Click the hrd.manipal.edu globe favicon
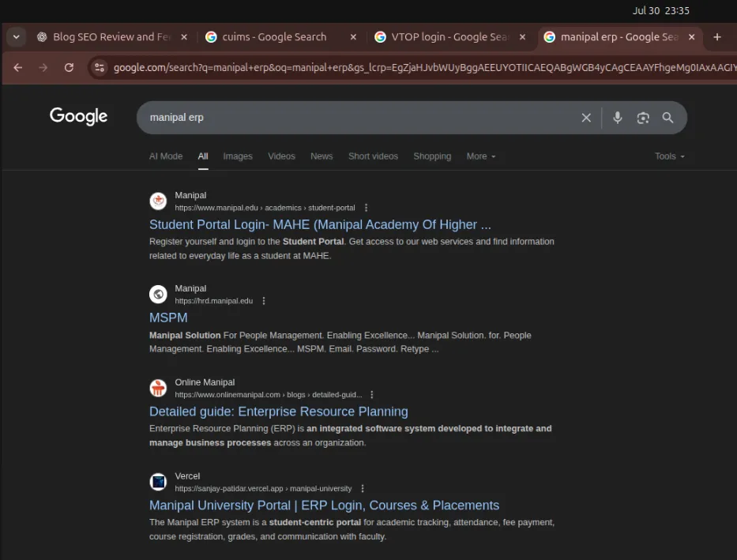The height and width of the screenshot is (560, 737). click(x=158, y=294)
